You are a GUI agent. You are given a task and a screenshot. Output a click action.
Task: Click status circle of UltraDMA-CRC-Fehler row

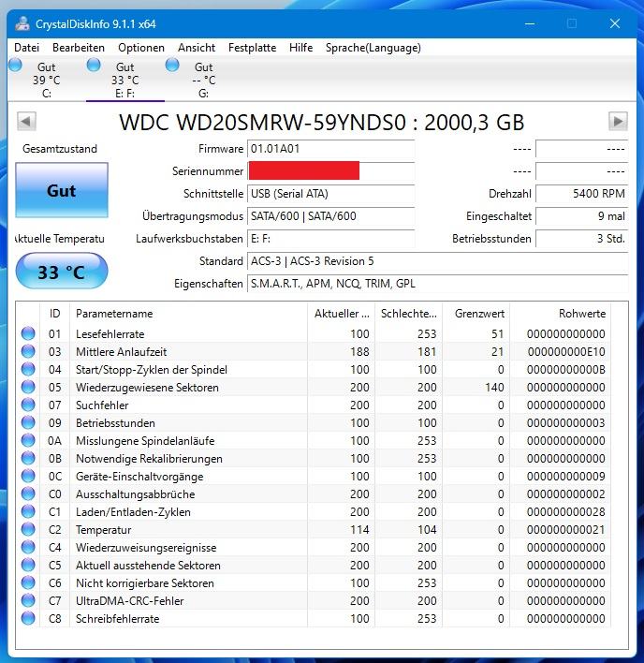pyautogui.click(x=28, y=600)
